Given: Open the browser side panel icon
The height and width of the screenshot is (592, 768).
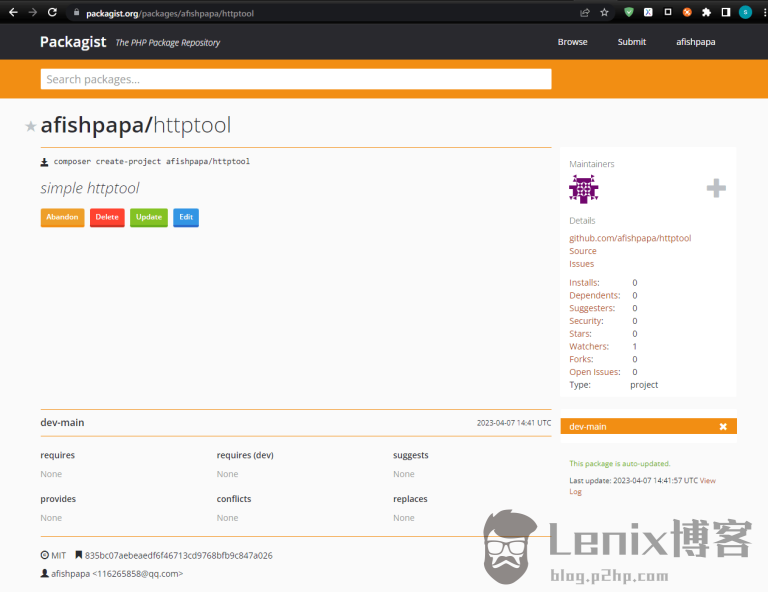Looking at the screenshot, I should pos(726,13).
